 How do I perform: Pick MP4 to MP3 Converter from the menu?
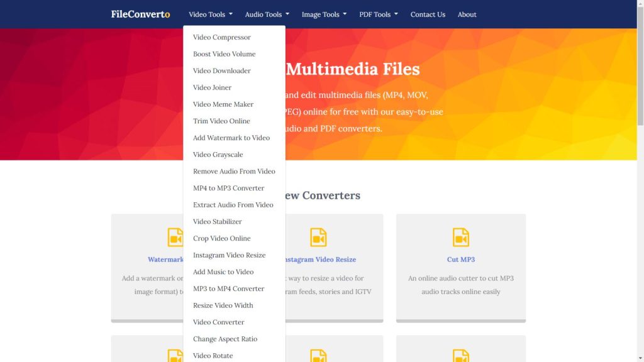pos(228,188)
